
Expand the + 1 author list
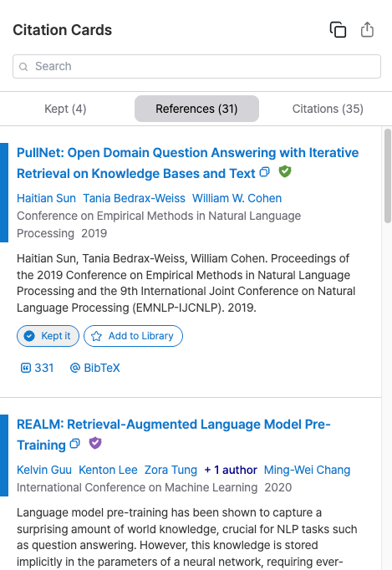(231, 470)
